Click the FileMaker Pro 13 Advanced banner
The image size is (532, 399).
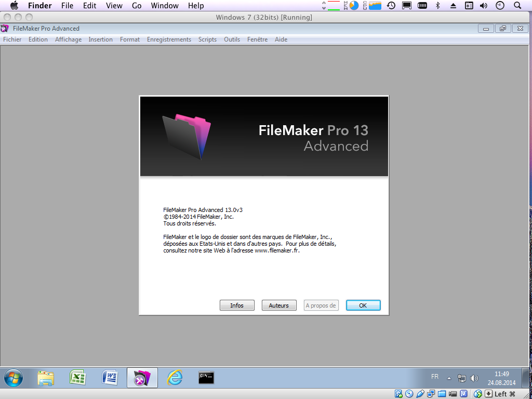click(264, 137)
